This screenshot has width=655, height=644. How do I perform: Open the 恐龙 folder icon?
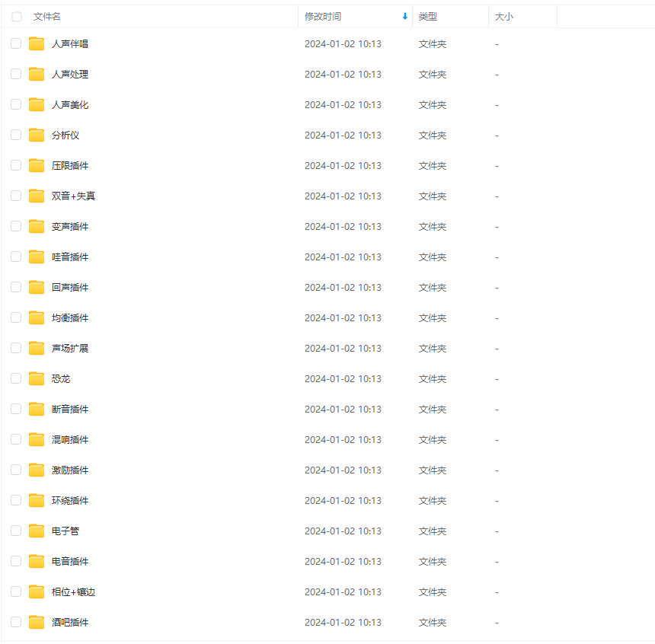tap(37, 378)
